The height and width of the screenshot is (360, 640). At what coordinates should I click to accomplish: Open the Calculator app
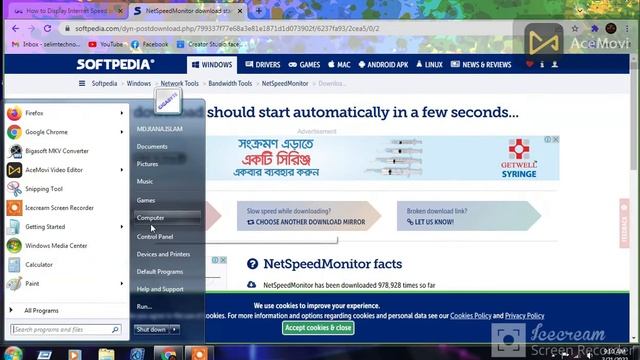click(65, 264)
